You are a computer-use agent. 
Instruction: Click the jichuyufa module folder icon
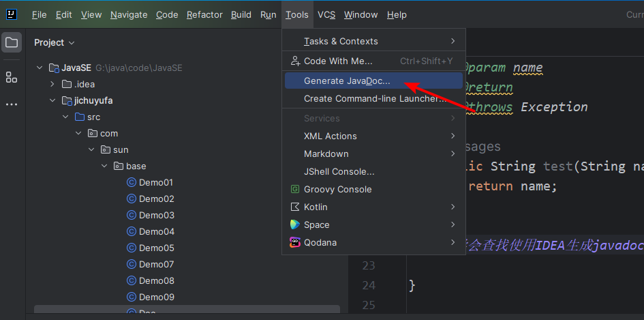coord(67,101)
